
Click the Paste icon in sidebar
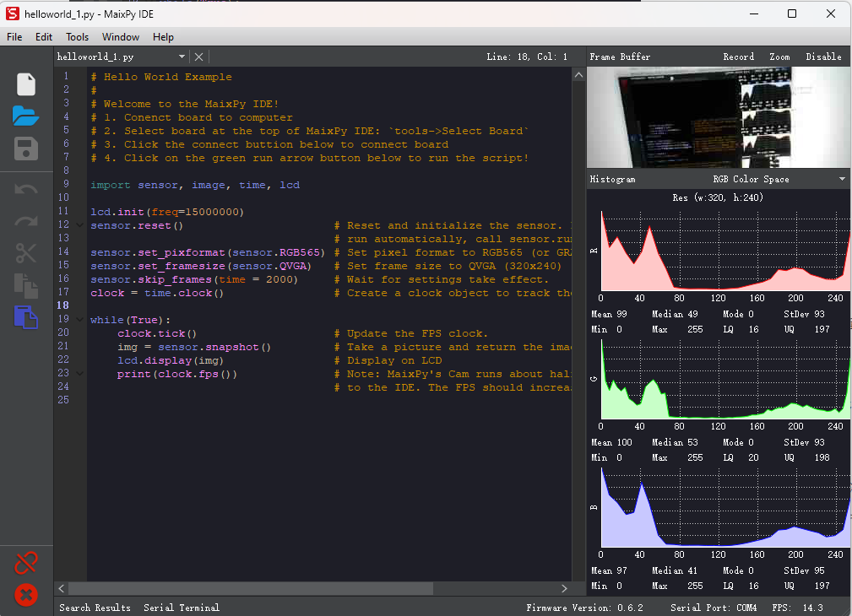[x=26, y=317]
